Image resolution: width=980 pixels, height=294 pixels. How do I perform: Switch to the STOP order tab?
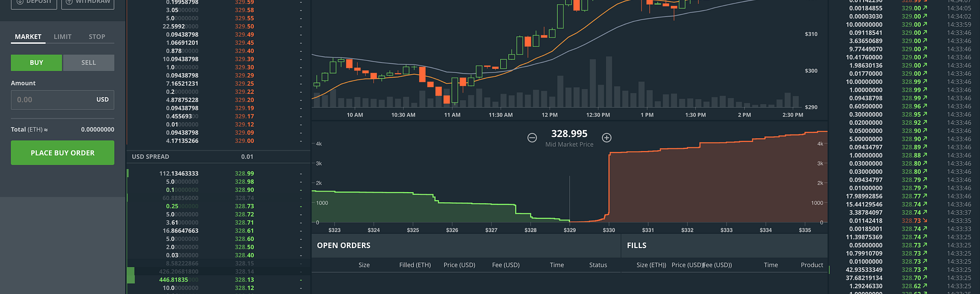pyautogui.click(x=97, y=37)
